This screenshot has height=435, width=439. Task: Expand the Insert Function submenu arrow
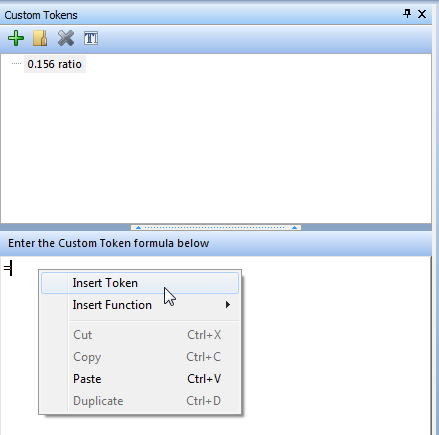tap(228, 305)
